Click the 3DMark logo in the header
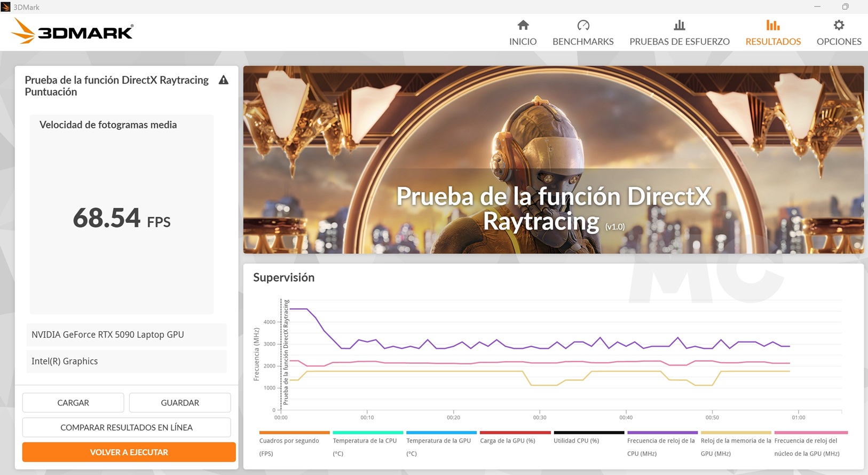Viewport: 868px width, 475px height. 72,32
